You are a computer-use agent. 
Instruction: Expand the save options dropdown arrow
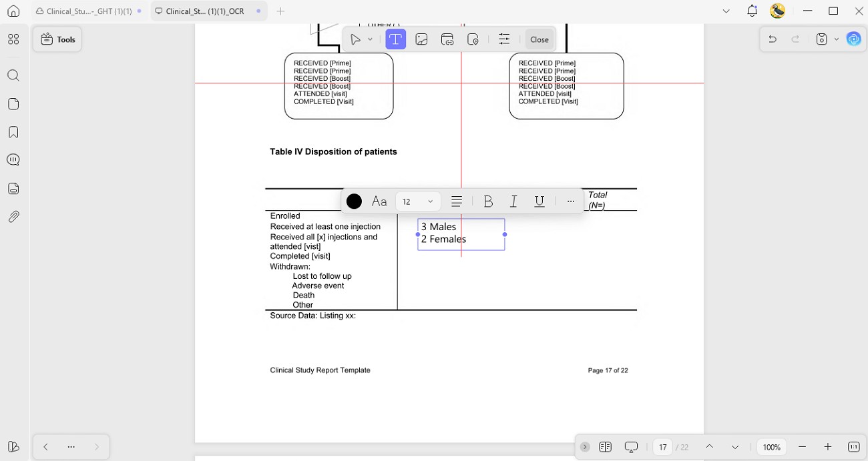pyautogui.click(x=836, y=39)
